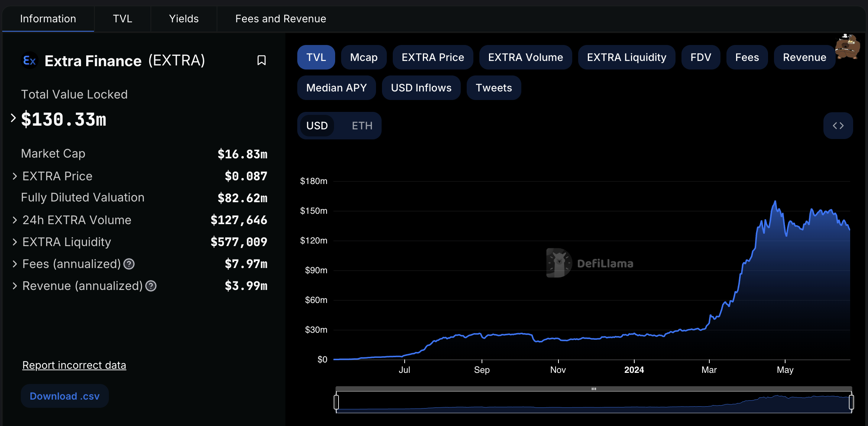Click the Fees annualized help icon
The image size is (868, 426).
click(129, 264)
